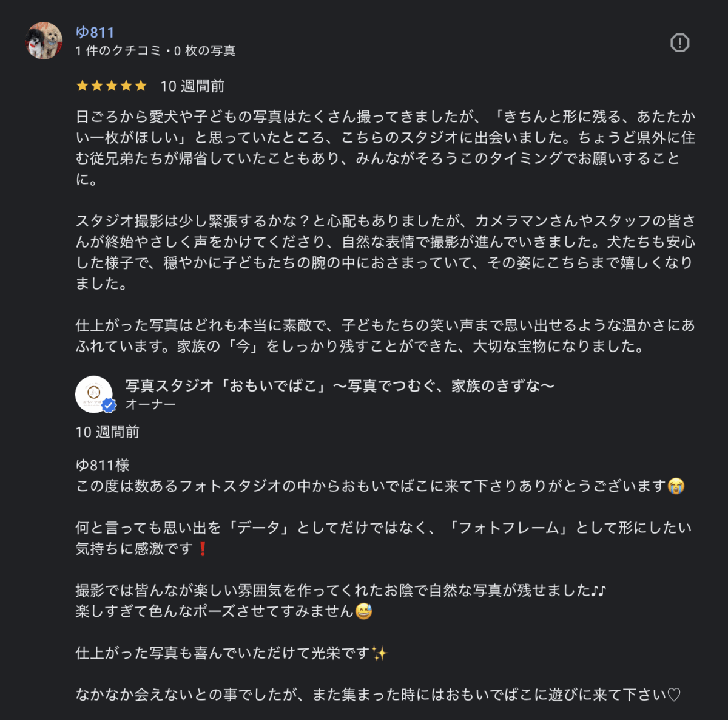728x720 pixels.
Task: Click the middle star of the five-star rating
Action: 112,86
